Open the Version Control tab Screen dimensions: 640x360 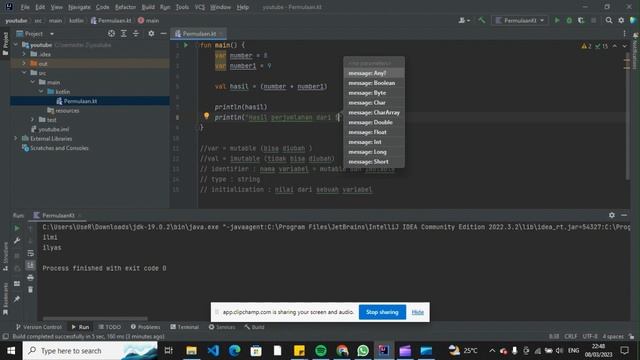(x=39, y=327)
